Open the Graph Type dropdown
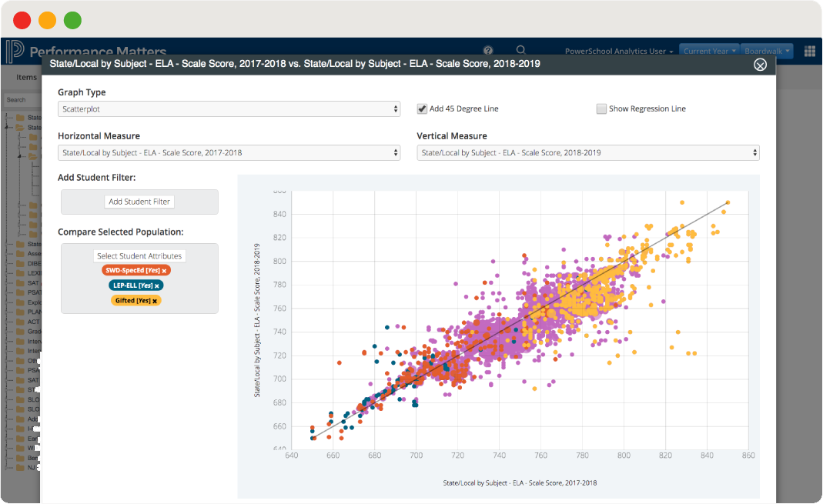 coord(229,108)
